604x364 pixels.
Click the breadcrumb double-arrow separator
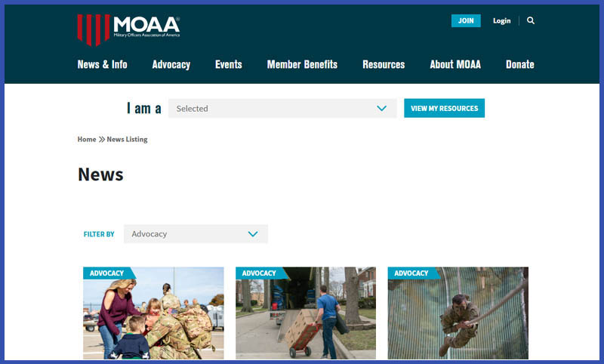click(x=102, y=139)
